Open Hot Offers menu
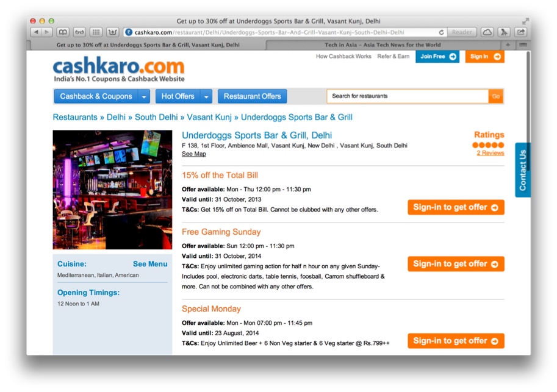Screen dimensions: 557x392 [178, 96]
